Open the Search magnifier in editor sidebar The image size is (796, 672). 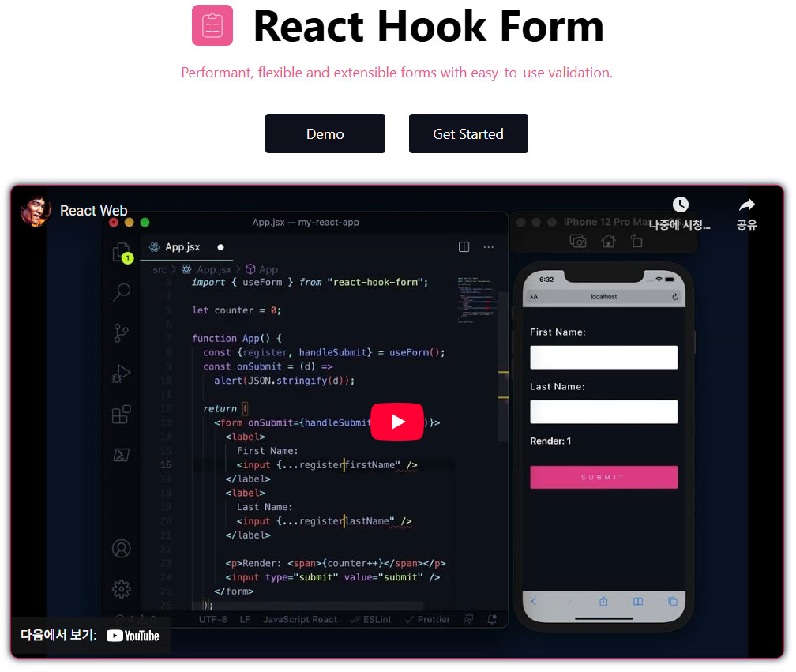[122, 292]
